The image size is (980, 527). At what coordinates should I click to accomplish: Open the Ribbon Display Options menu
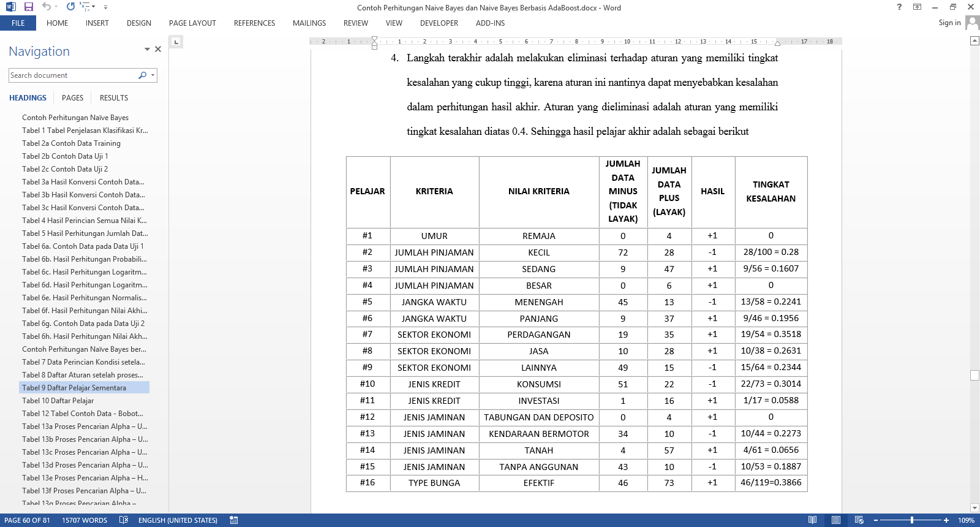(917, 7)
